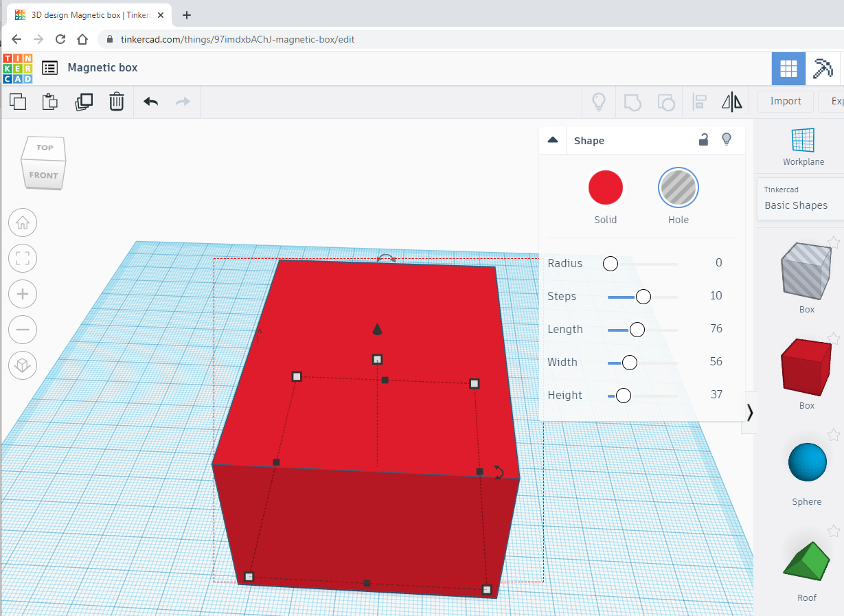Click the 3D design Magnetic box tab

tap(89, 14)
